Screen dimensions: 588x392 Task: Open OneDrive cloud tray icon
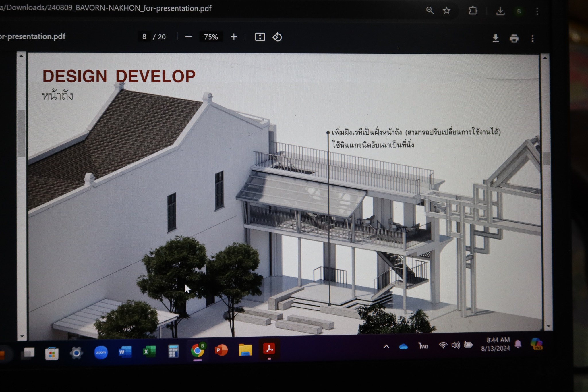pos(403,347)
